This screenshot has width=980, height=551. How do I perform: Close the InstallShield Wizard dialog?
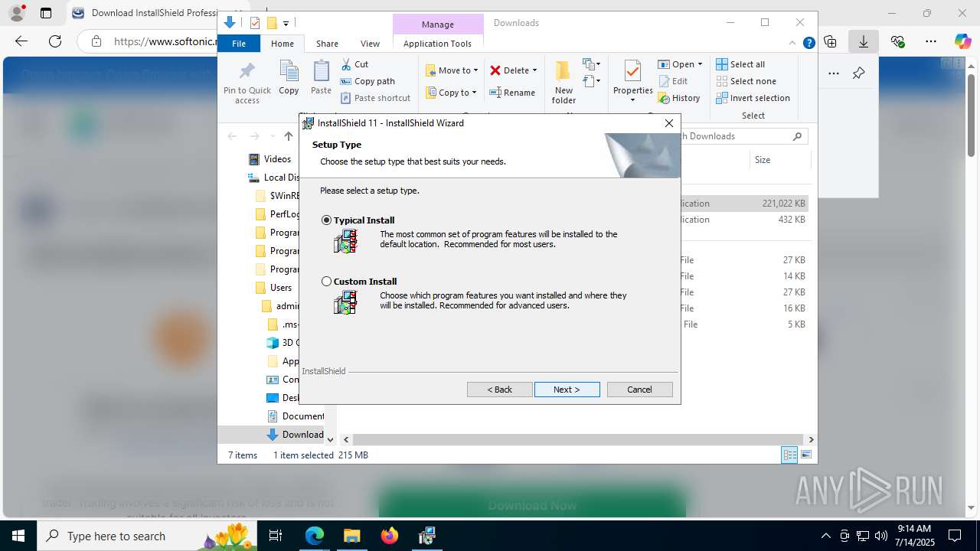click(669, 123)
